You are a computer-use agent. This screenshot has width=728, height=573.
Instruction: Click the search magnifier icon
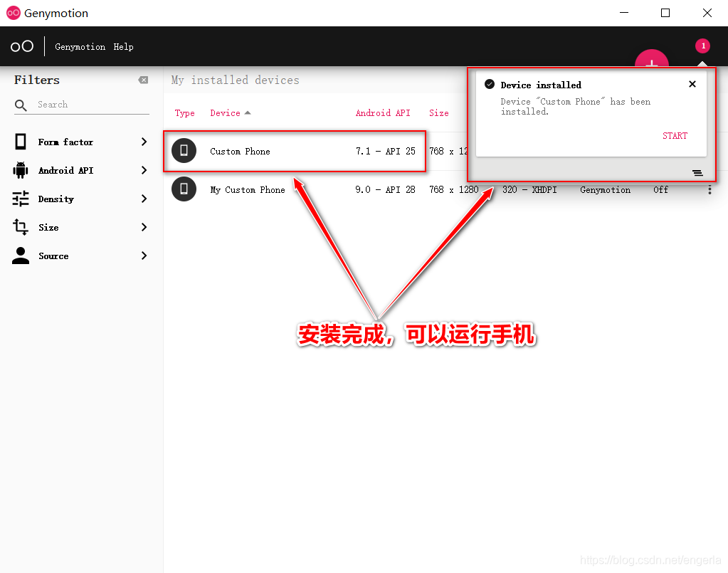(21, 105)
